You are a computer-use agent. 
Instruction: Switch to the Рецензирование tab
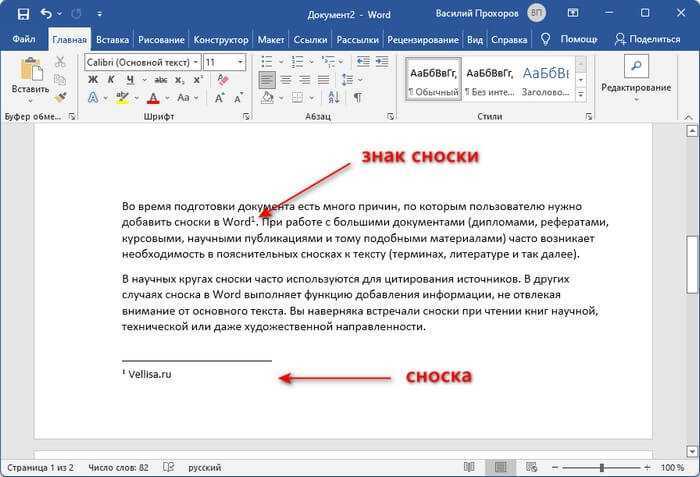pos(423,40)
